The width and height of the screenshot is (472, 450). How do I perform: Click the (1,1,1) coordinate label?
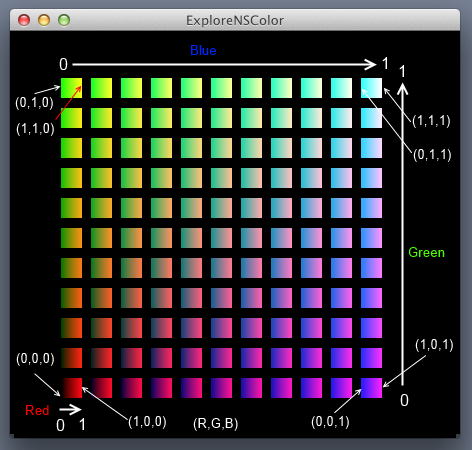431,121
